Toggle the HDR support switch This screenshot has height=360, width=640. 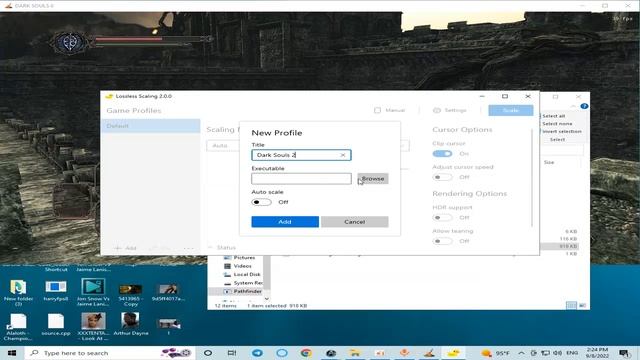click(442, 218)
